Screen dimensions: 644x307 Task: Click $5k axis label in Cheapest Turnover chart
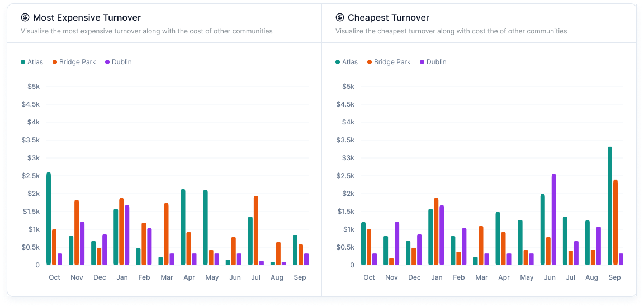pos(348,87)
